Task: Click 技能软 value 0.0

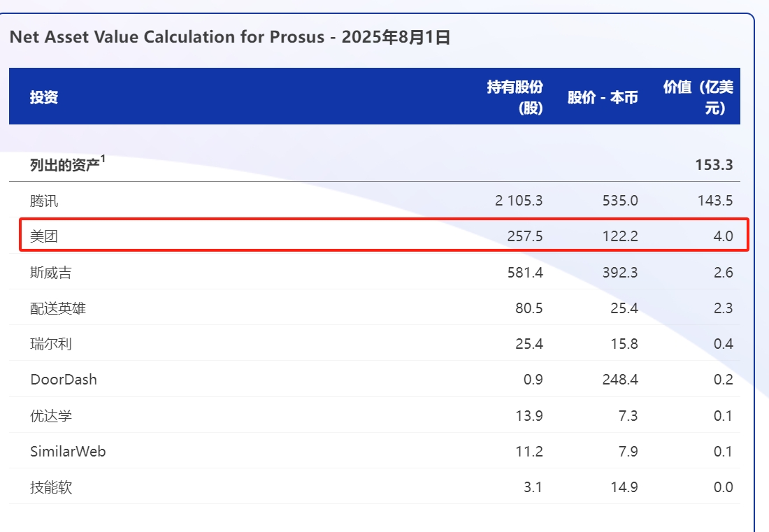Action: click(x=724, y=487)
